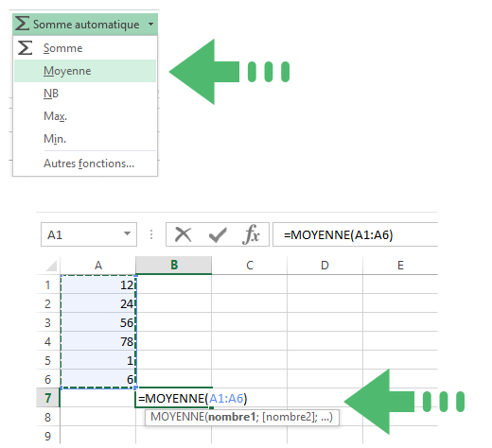Image resolution: width=492 pixels, height=448 pixels.
Task: Click inside the Name Box showing A1
Action: point(82,234)
